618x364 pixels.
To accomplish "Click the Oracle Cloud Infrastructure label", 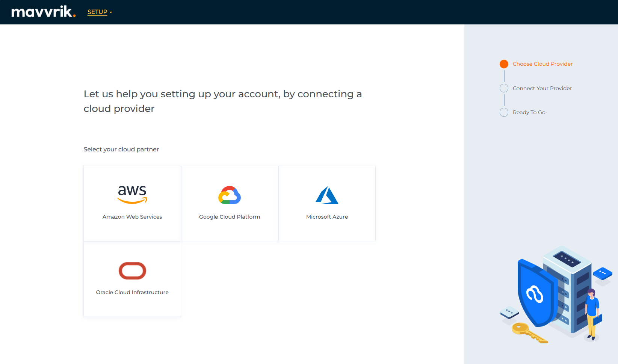I will [132, 292].
